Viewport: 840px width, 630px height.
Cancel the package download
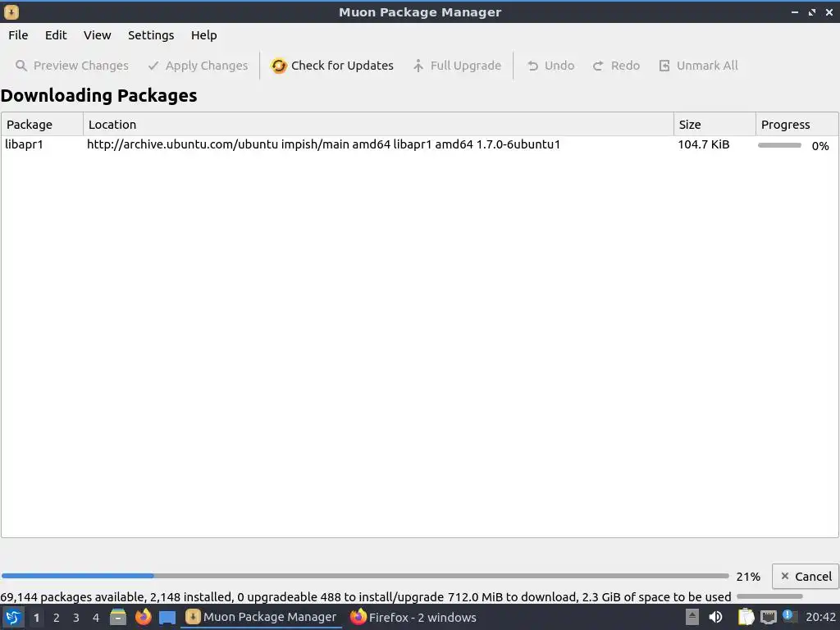(x=806, y=577)
